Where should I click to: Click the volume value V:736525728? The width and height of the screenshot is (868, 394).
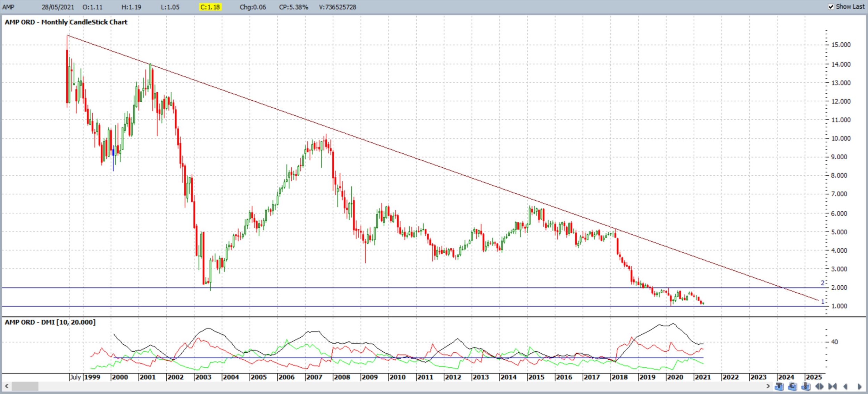point(338,7)
